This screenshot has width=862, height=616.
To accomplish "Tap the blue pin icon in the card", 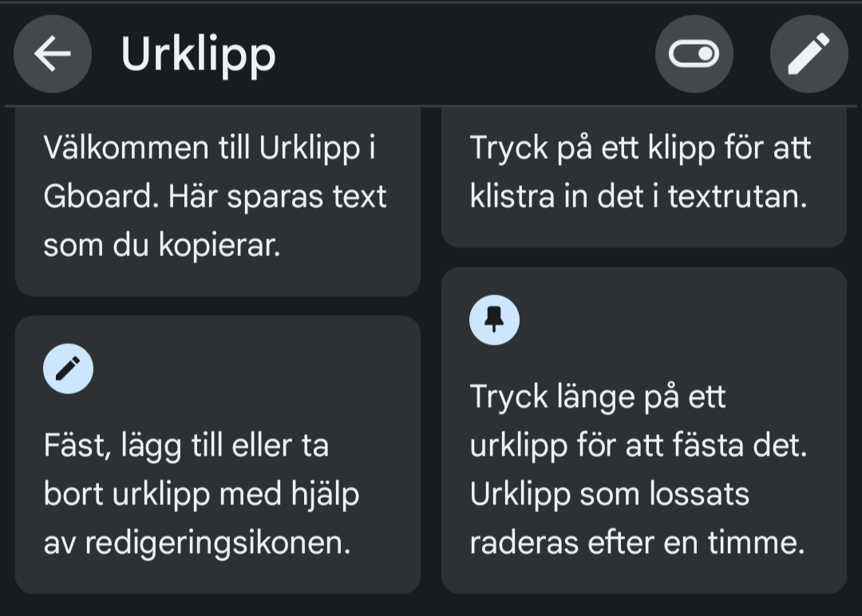I will 494,320.
